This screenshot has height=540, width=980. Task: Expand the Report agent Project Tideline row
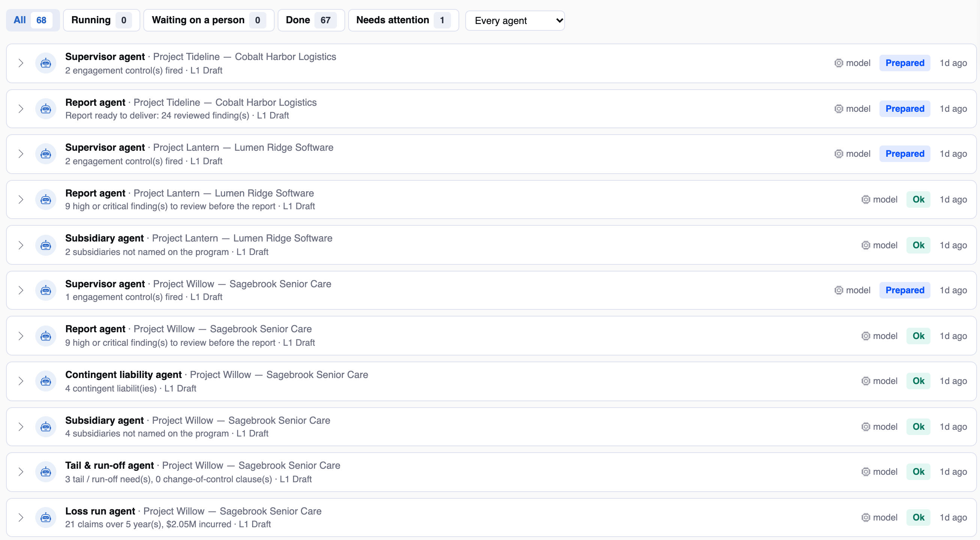21,109
